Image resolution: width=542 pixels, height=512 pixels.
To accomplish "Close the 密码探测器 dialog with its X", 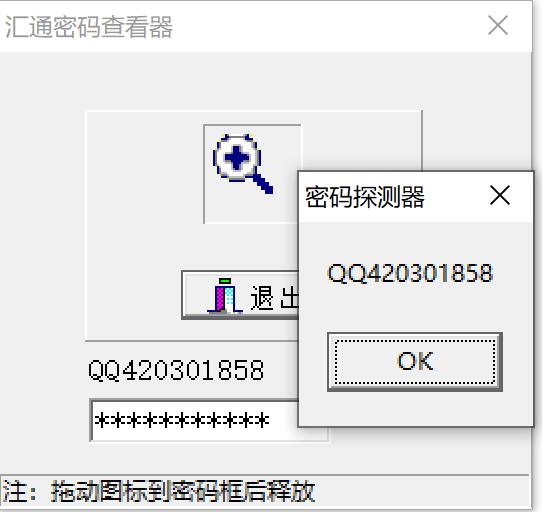I will click(500, 195).
